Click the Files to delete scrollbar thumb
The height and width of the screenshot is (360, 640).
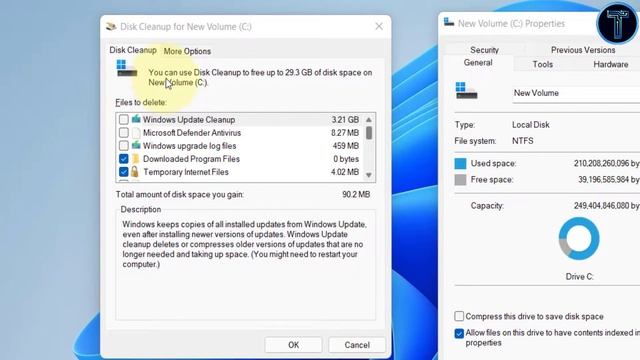click(x=369, y=133)
